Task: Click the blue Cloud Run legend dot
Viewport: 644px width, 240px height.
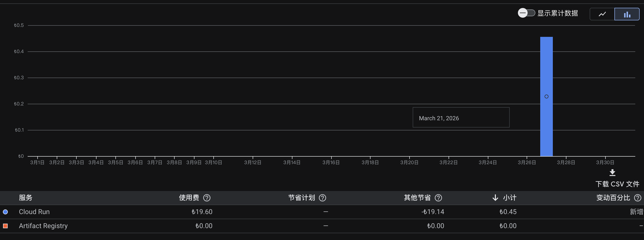Action: coord(5,212)
